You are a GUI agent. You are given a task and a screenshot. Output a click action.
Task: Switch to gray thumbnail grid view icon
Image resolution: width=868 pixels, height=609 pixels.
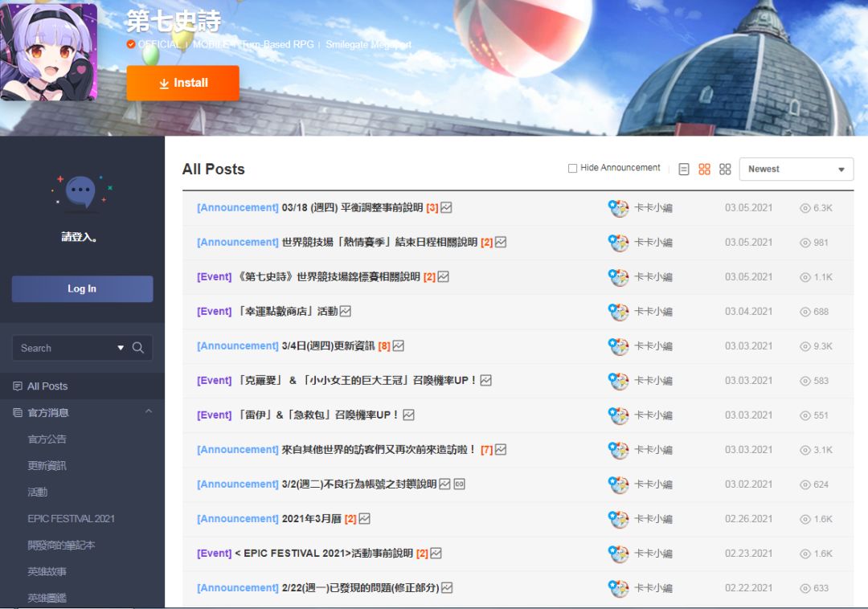click(725, 170)
